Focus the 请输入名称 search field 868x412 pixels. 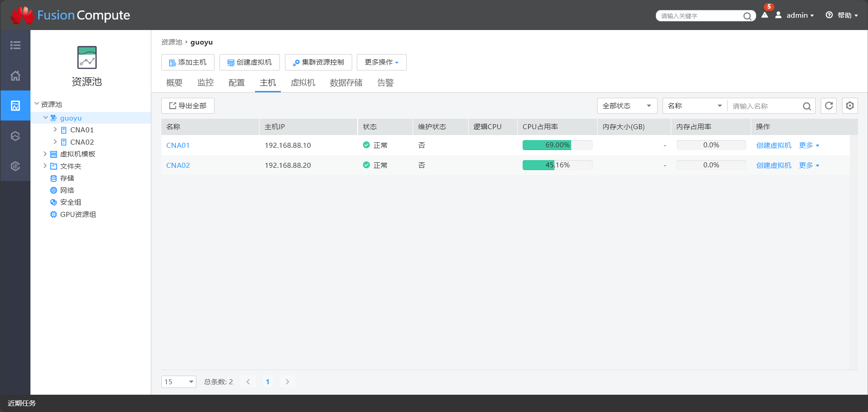point(766,106)
